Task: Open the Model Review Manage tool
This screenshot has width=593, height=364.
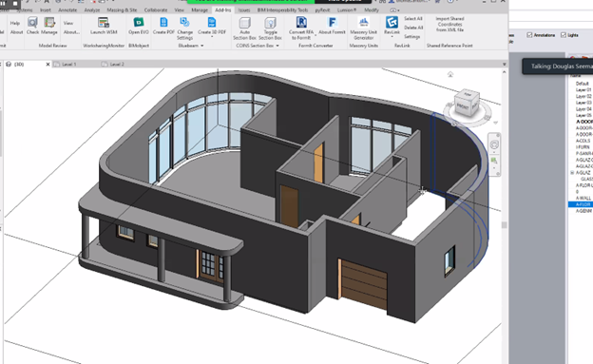Action: point(49,26)
